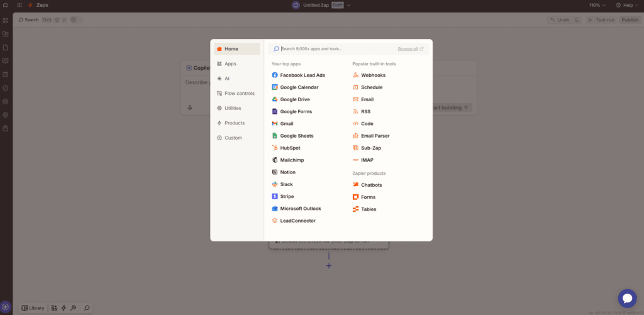Screen dimensions: 644x315
Task: Open version history clock icon
Action: pyautogui.click(x=577, y=19)
